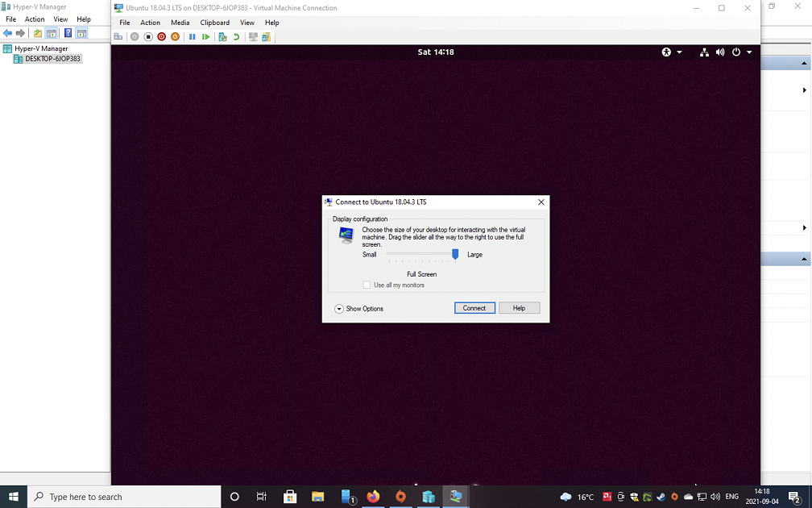
Task: Open dropdown arrow beside accessibility icon
Action: (x=679, y=52)
